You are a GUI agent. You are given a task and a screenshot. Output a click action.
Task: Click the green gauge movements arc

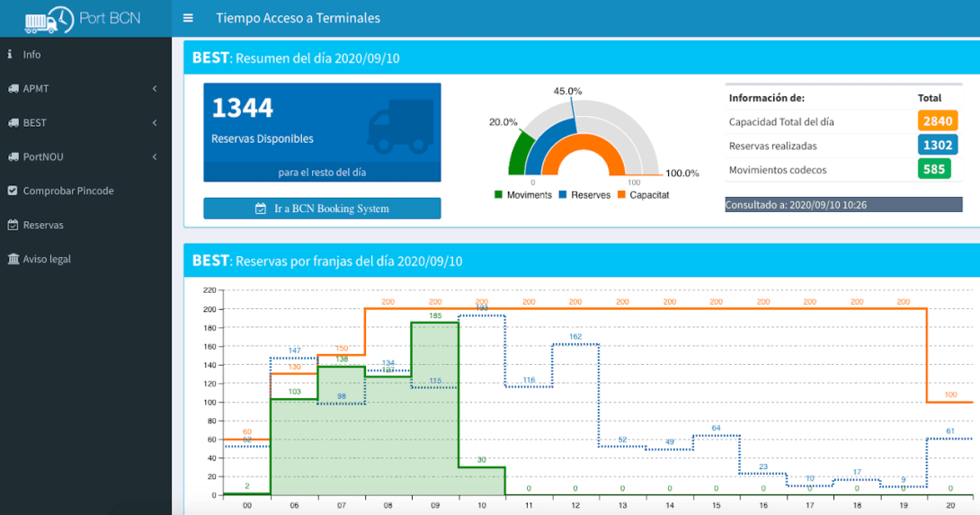point(520,155)
